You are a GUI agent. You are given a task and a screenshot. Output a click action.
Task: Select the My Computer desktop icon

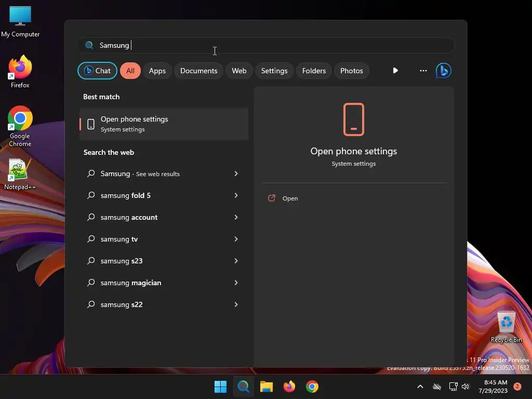20,21
